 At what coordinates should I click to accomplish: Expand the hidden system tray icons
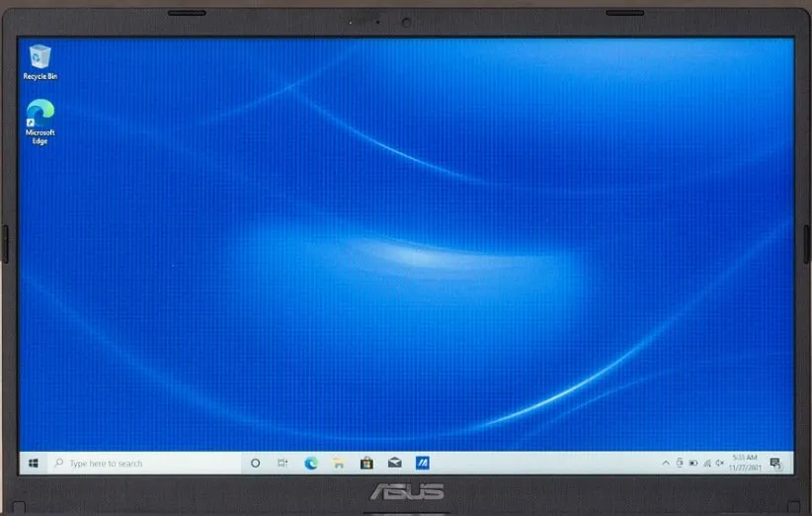(x=666, y=463)
